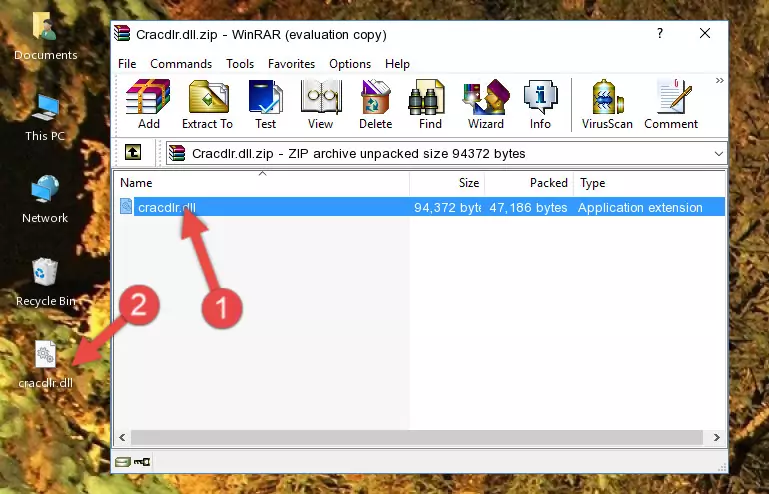Viewport: 769px width, 494px height.
Task: Click the key icon in status bar
Action: pyautogui.click(x=142, y=462)
